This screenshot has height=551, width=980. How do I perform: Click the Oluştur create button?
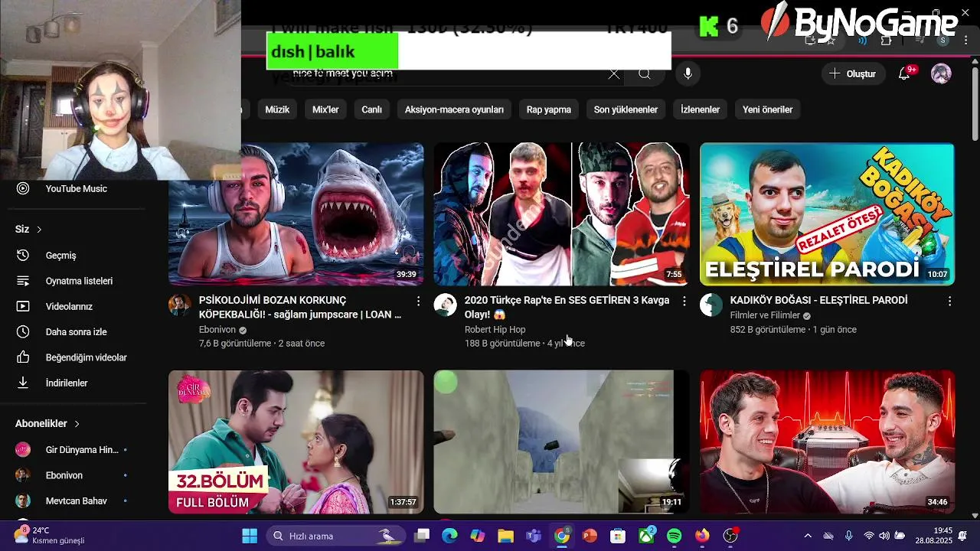tap(853, 73)
